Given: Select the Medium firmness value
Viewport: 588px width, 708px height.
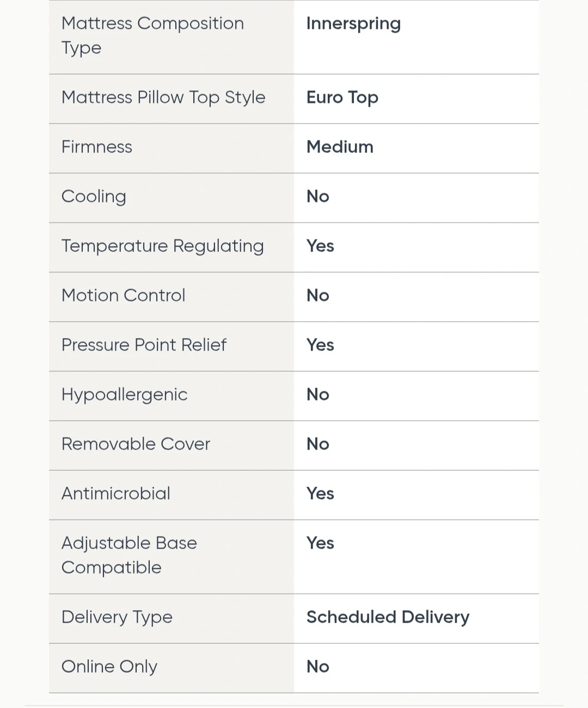Looking at the screenshot, I should click(340, 147).
